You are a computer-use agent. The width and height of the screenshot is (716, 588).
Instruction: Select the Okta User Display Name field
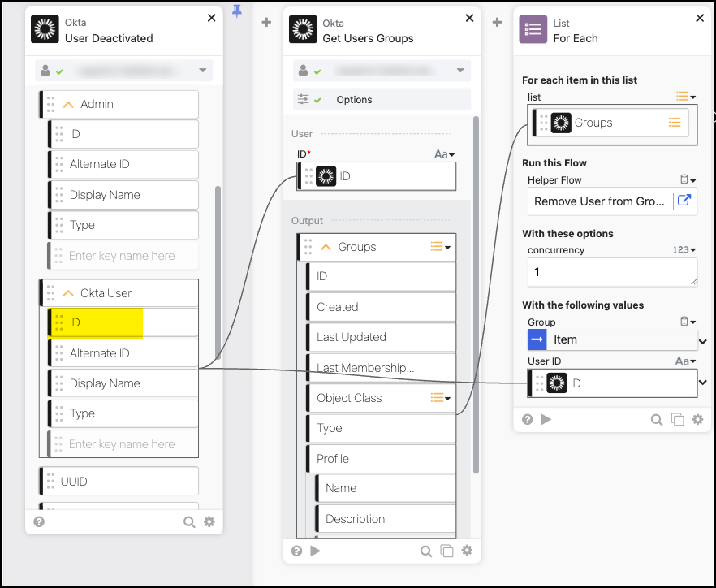(x=123, y=383)
